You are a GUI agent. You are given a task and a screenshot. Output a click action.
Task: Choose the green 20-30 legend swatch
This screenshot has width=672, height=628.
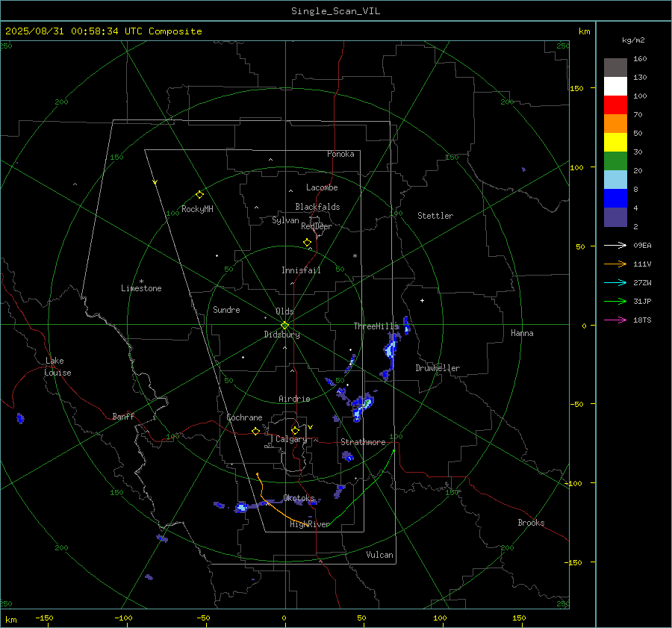coord(615,161)
